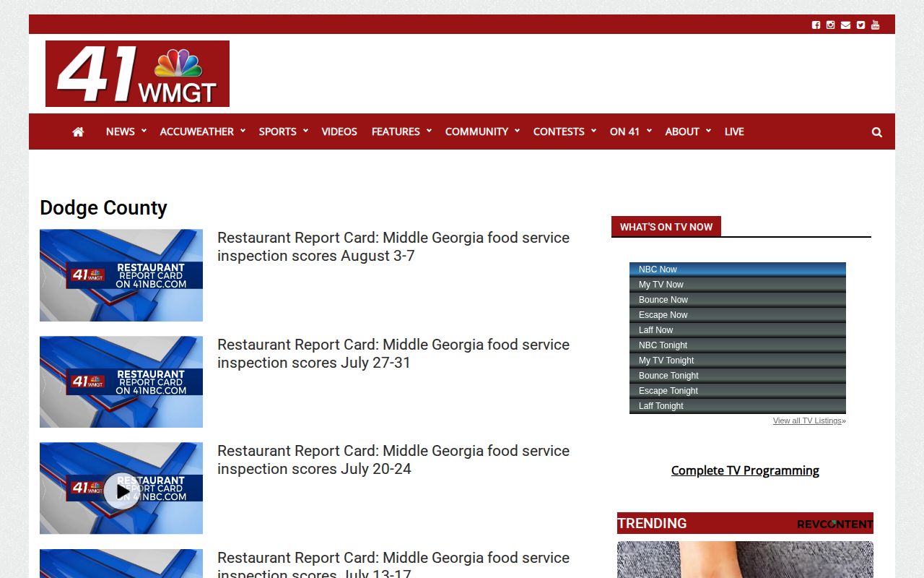Click the August 3-7 article thumbnail

coord(121,275)
